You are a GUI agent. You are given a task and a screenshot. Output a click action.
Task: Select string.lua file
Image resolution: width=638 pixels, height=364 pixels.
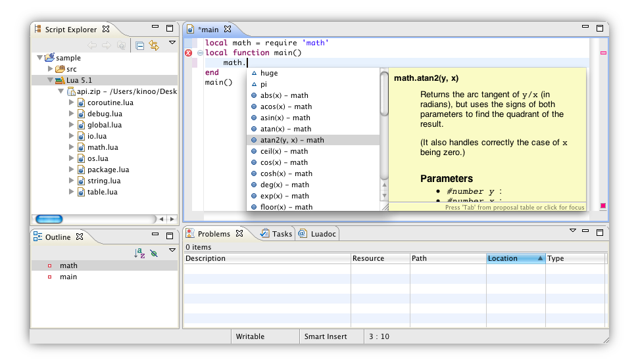point(104,181)
